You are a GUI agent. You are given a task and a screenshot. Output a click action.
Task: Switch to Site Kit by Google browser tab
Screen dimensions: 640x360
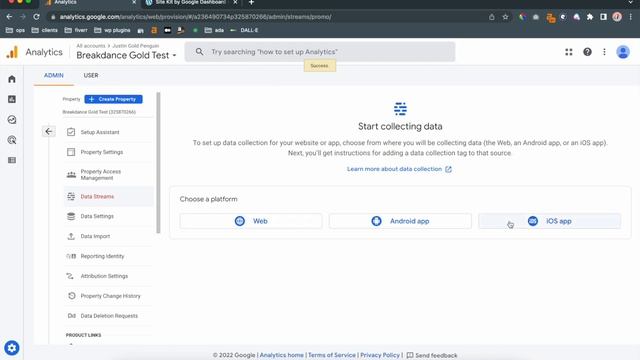pos(191,2)
